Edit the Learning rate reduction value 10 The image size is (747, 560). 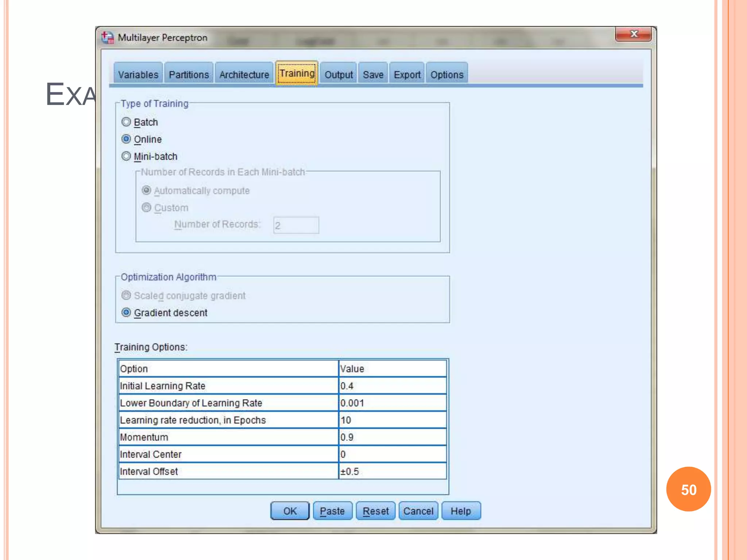click(x=392, y=420)
